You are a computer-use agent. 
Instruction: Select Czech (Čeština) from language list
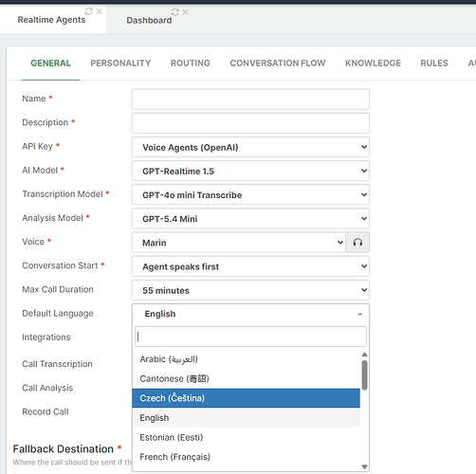[x=246, y=398]
